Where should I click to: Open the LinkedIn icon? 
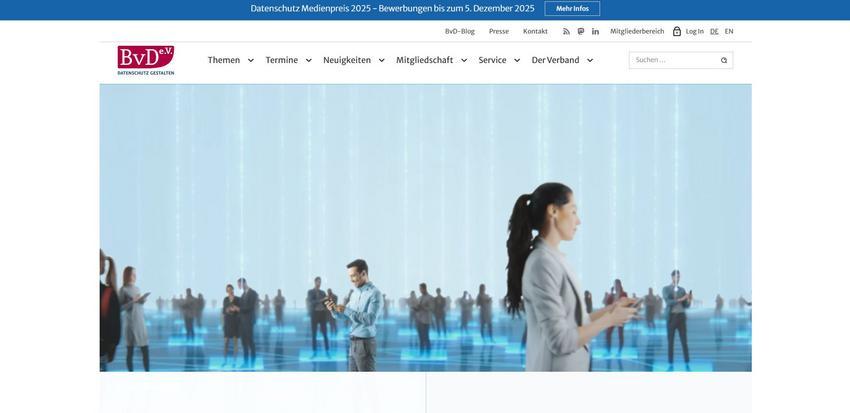595,31
